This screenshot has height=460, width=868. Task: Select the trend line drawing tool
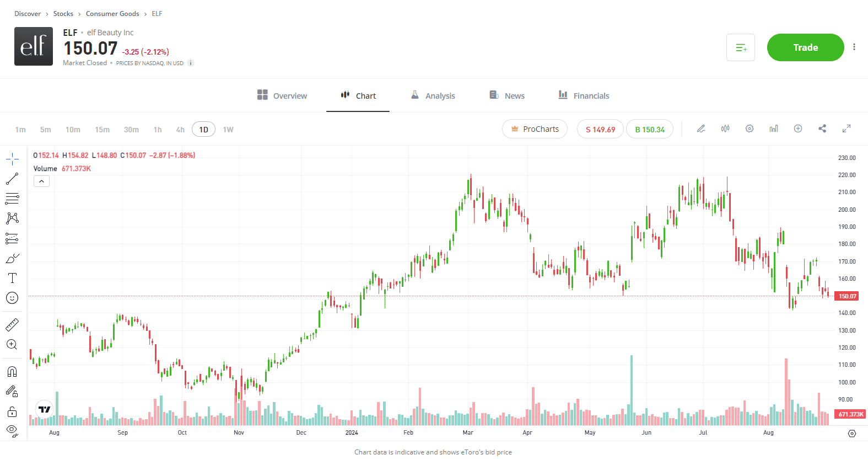click(x=12, y=179)
